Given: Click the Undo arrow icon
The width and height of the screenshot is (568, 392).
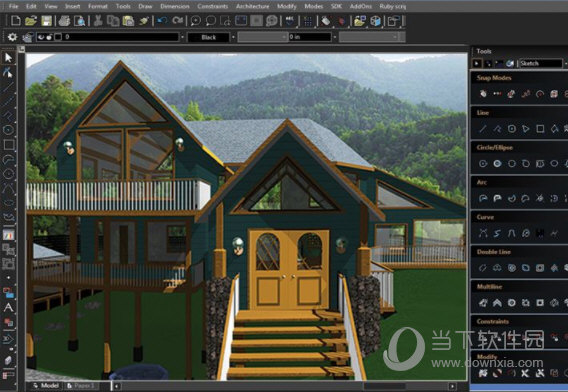Looking at the screenshot, I should click(x=162, y=21).
